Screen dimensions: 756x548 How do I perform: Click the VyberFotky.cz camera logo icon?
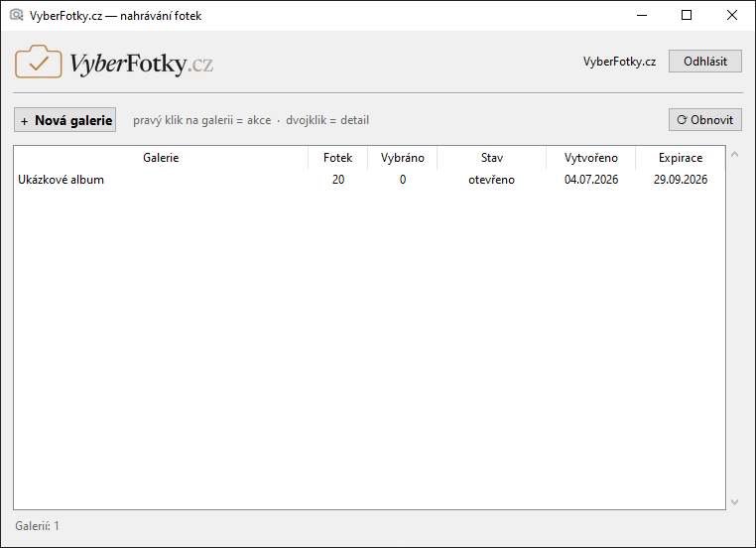39,62
